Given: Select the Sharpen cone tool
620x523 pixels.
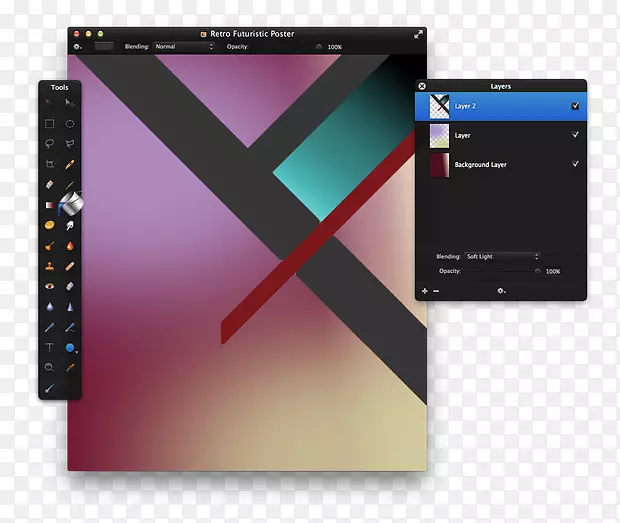Looking at the screenshot, I should 70,307.
